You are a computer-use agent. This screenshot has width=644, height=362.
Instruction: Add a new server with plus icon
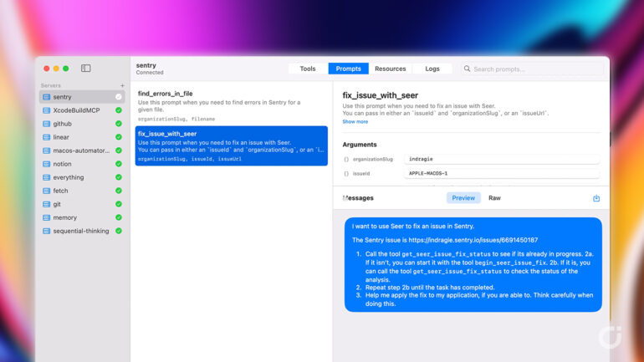point(122,85)
